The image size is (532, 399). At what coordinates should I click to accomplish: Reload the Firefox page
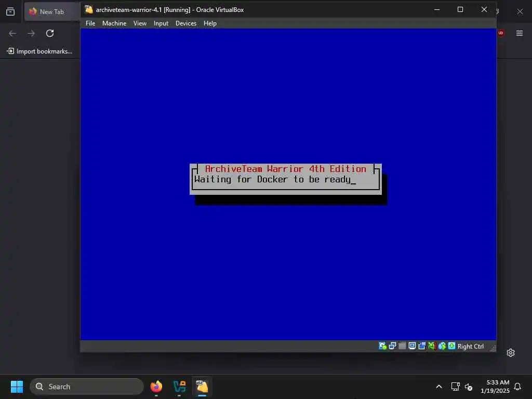[x=50, y=33]
